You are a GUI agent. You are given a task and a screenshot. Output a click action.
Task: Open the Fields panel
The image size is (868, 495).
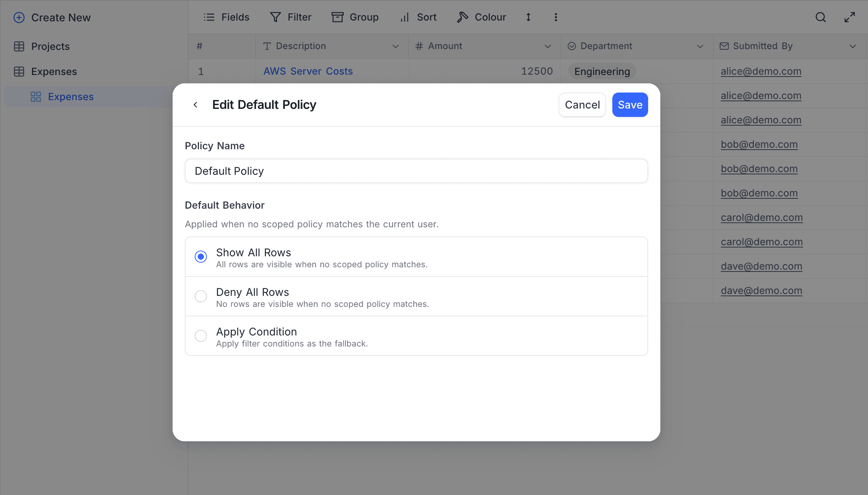click(226, 17)
